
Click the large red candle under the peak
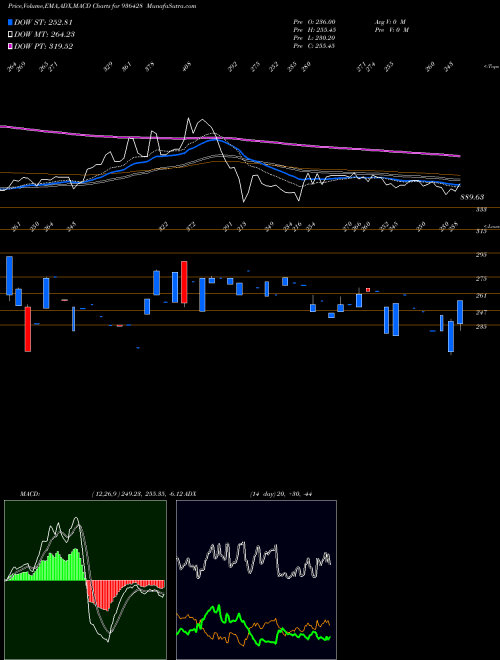(184, 282)
